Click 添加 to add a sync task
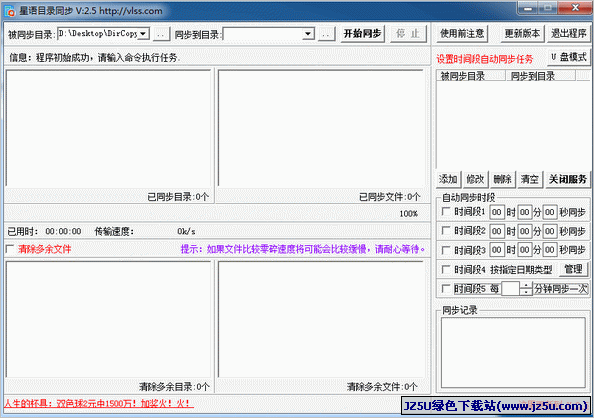Image resolution: width=594 pixels, height=418 pixels. (x=448, y=179)
